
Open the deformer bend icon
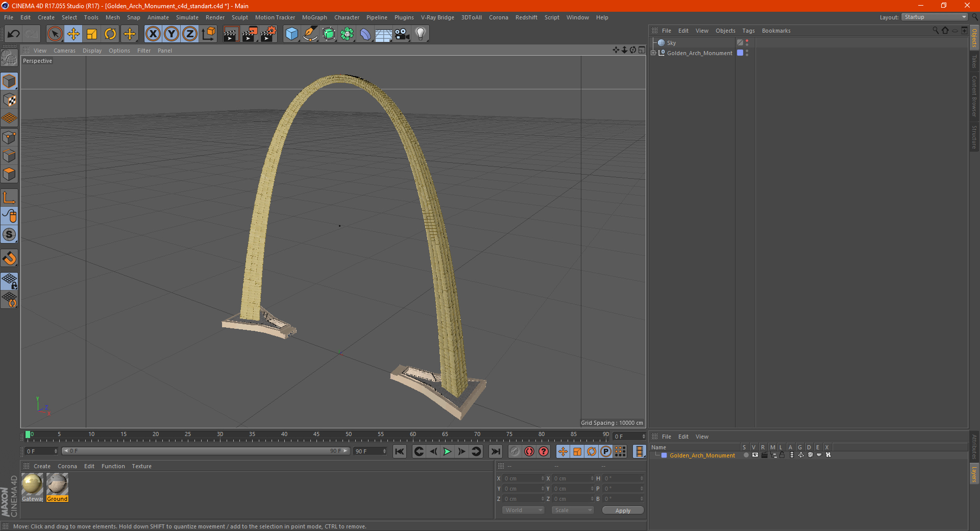(365, 34)
